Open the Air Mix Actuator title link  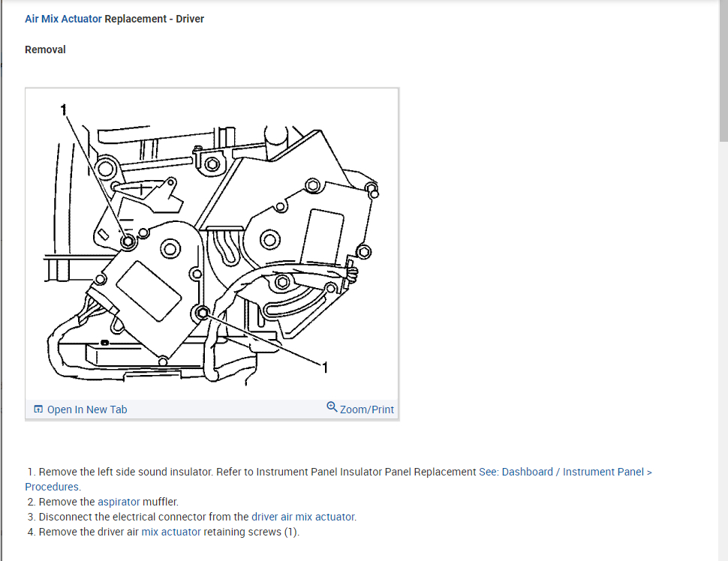tap(63, 19)
